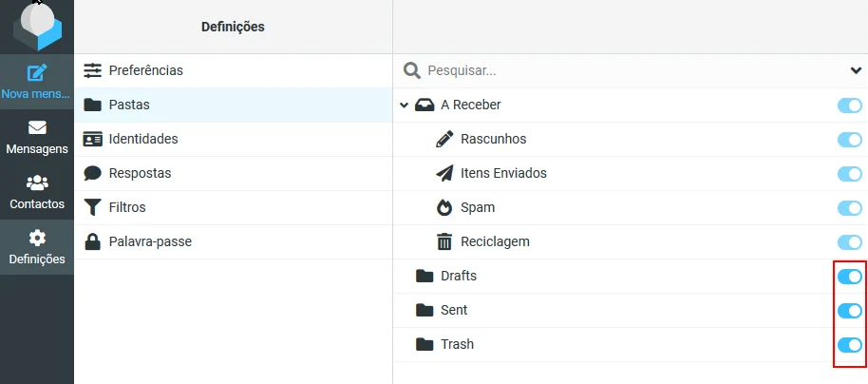This screenshot has height=384, width=868.
Task: Click the search magnifier icon
Action: click(412, 70)
